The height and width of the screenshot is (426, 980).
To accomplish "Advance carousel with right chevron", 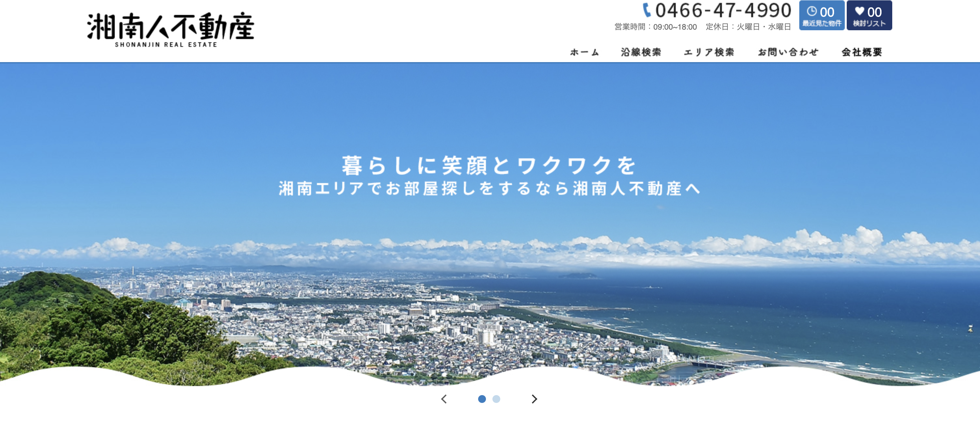I will point(534,399).
